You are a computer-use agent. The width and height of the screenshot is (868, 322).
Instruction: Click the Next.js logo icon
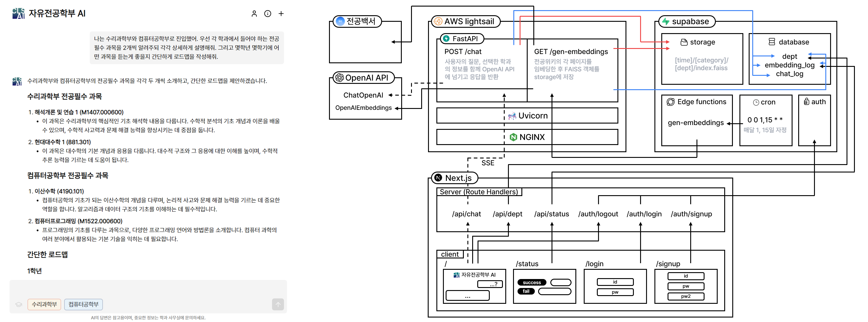(438, 178)
